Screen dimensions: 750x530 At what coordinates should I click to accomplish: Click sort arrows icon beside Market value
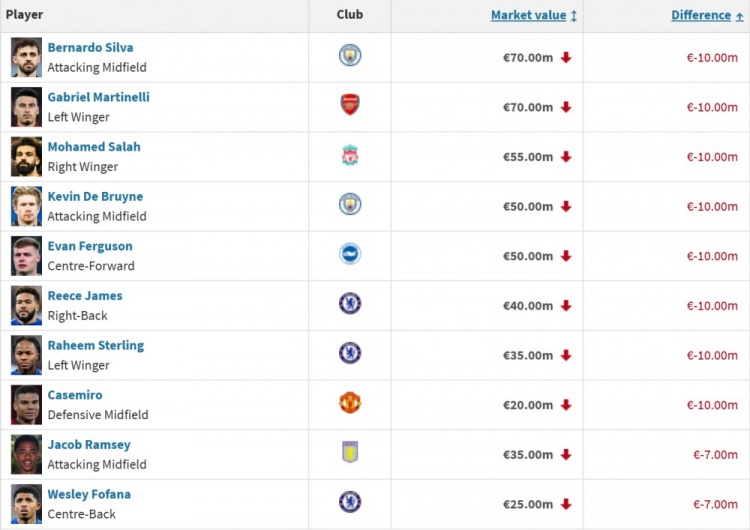click(x=574, y=16)
